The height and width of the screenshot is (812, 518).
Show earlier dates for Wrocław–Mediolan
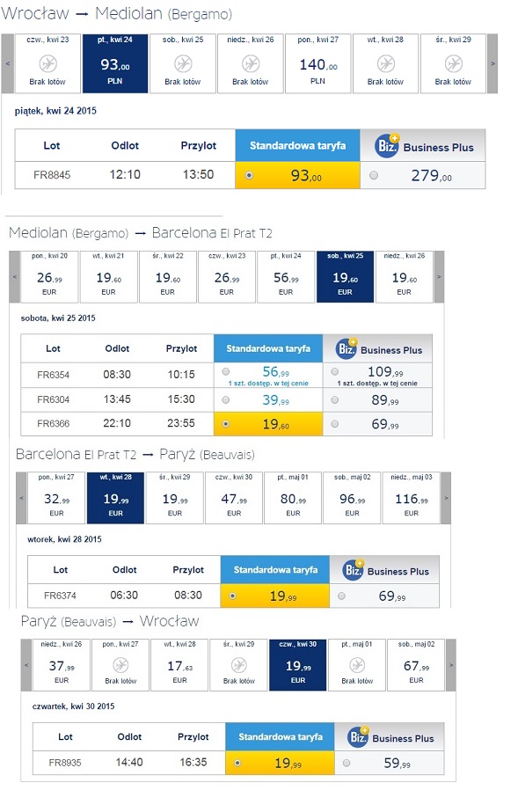point(8,63)
